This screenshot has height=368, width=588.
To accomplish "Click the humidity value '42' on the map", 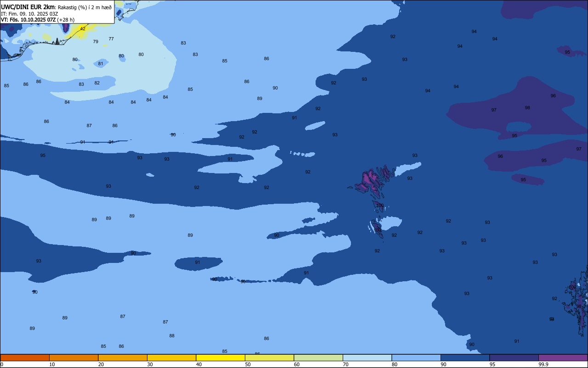I will 83,29.
